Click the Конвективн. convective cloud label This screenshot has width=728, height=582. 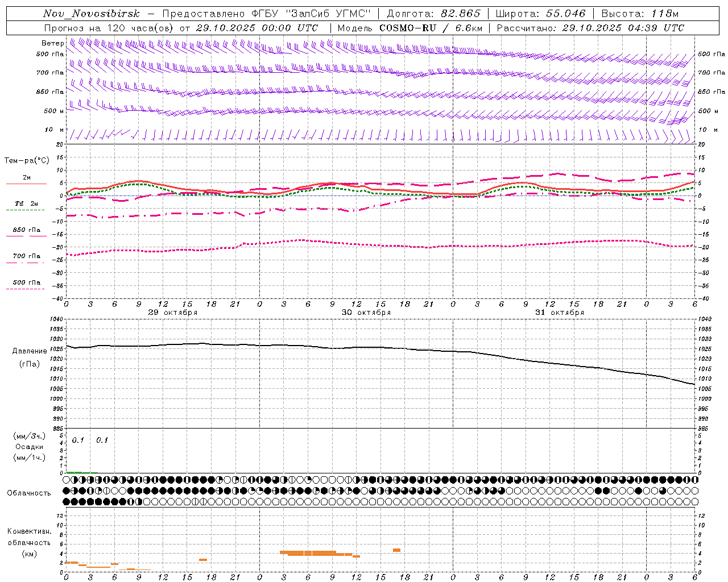[29, 531]
